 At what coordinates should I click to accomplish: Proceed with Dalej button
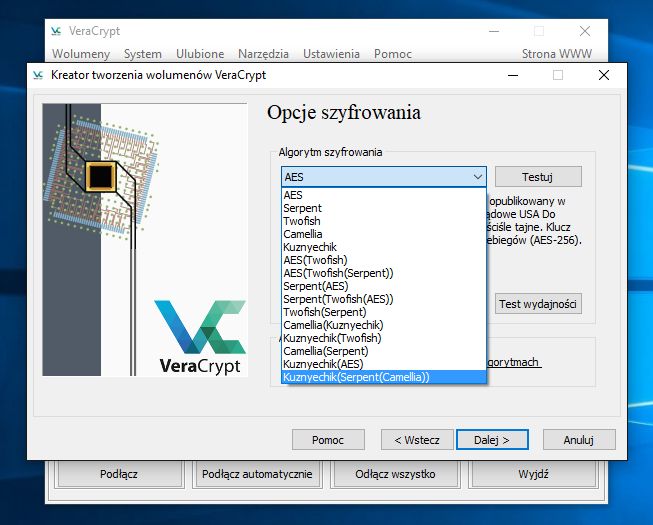[x=492, y=440]
